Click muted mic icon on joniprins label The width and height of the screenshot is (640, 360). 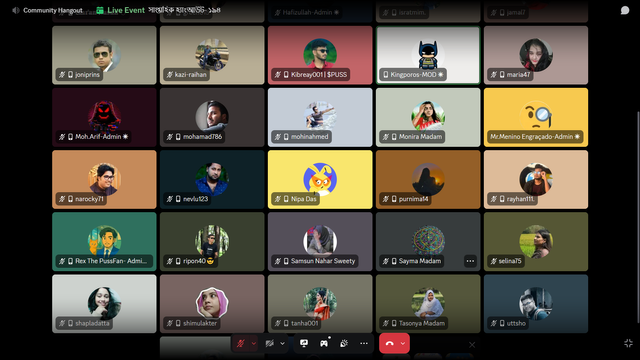[62, 75]
